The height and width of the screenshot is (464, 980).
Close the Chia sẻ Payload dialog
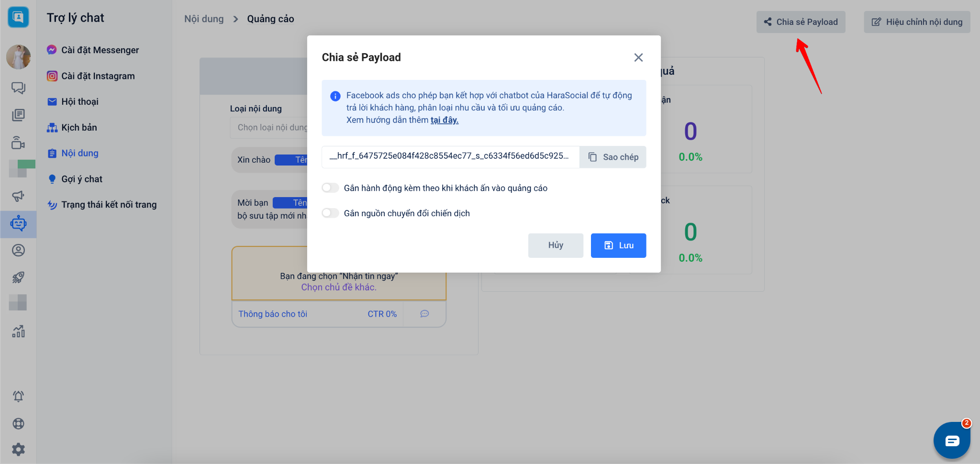coord(638,57)
